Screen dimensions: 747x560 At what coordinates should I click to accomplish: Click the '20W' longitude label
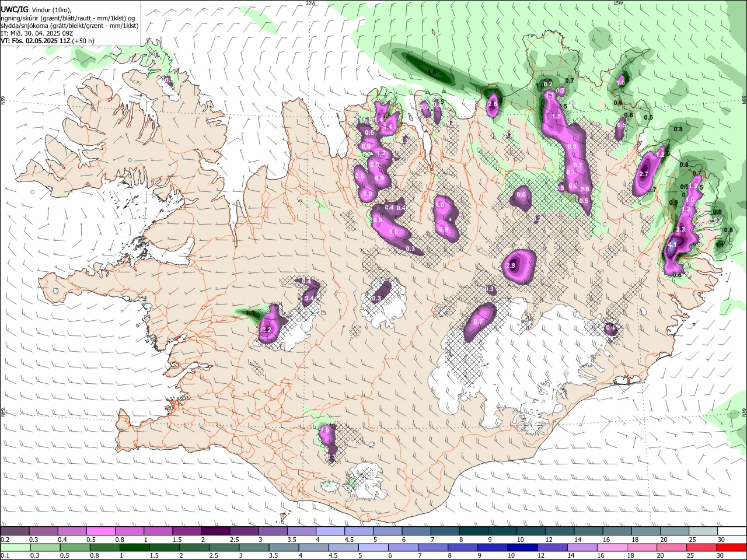tap(310, 3)
